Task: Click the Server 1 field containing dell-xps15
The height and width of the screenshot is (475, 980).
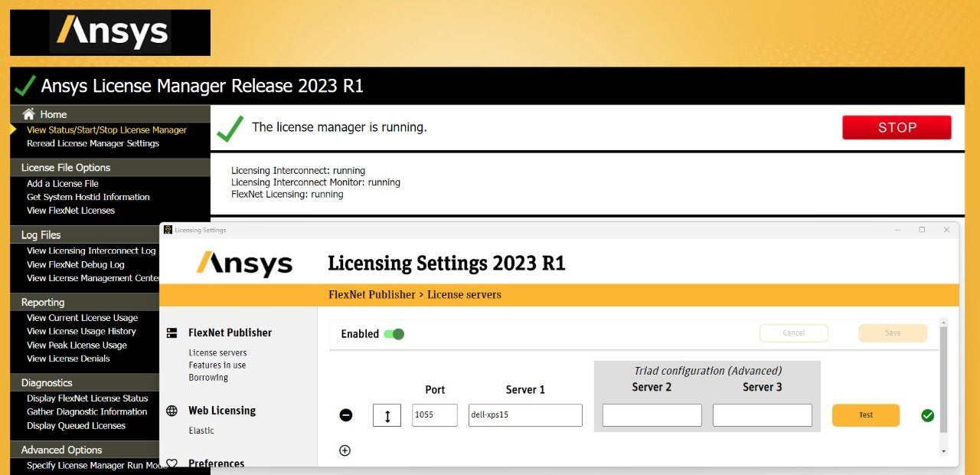Action: click(525, 415)
